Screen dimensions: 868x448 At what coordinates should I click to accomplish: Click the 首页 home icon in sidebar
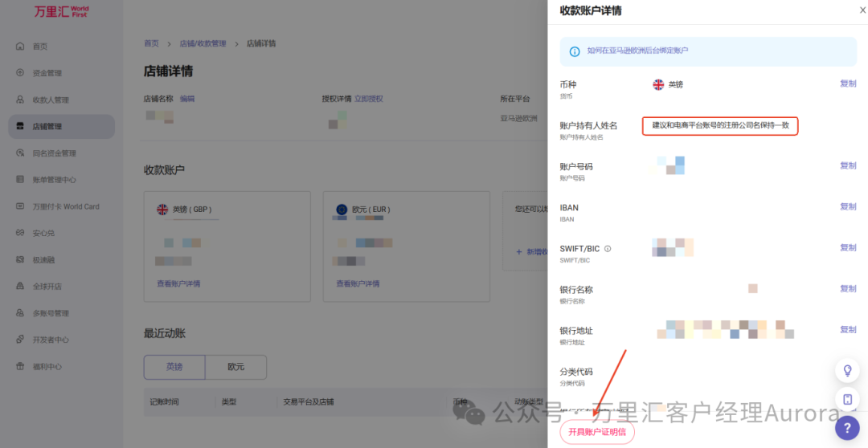coord(20,47)
